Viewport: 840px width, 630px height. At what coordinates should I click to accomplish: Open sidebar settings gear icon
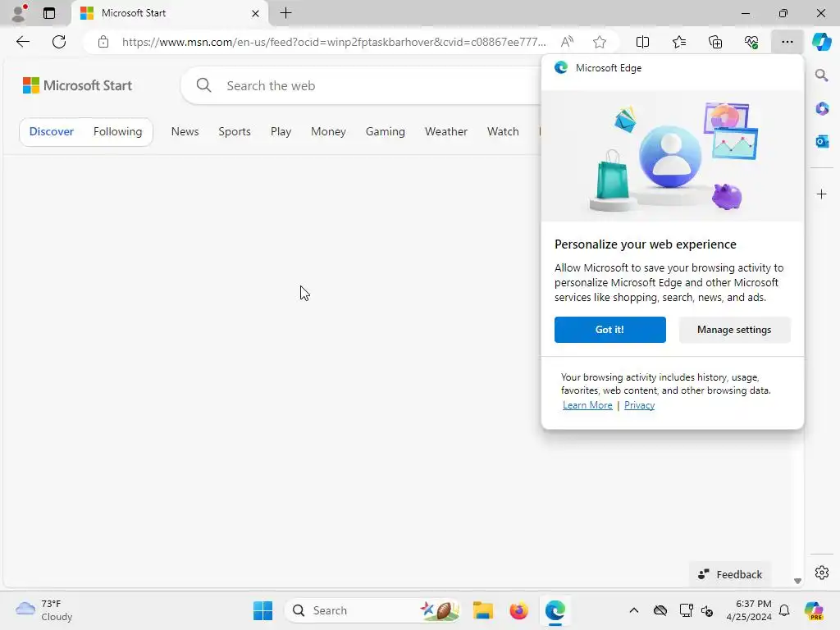(x=822, y=573)
